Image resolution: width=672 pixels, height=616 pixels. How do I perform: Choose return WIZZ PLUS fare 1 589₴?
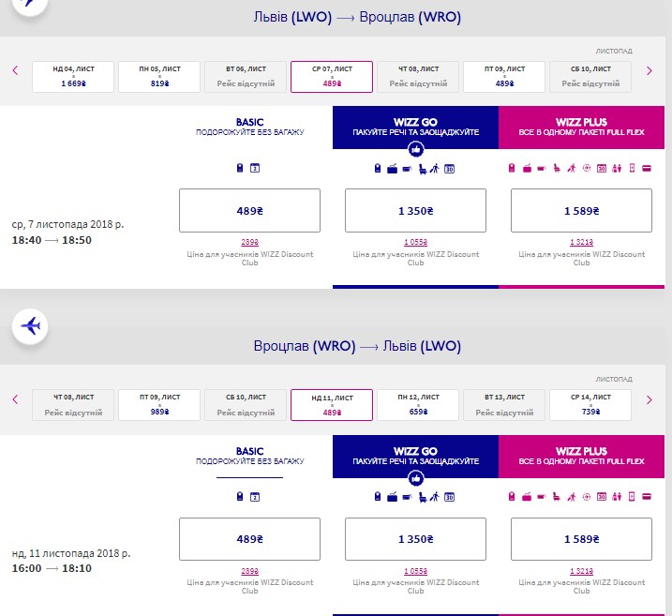(581, 539)
